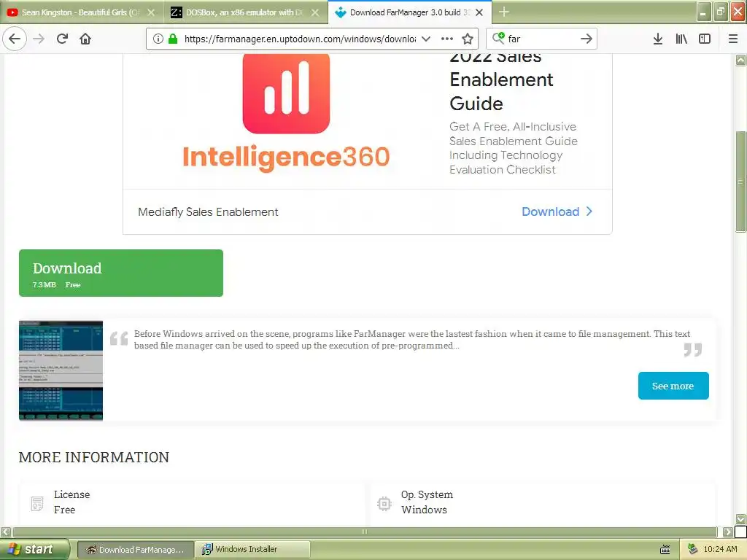Show site information icon in address bar
The width and height of the screenshot is (747, 560).
[158, 39]
